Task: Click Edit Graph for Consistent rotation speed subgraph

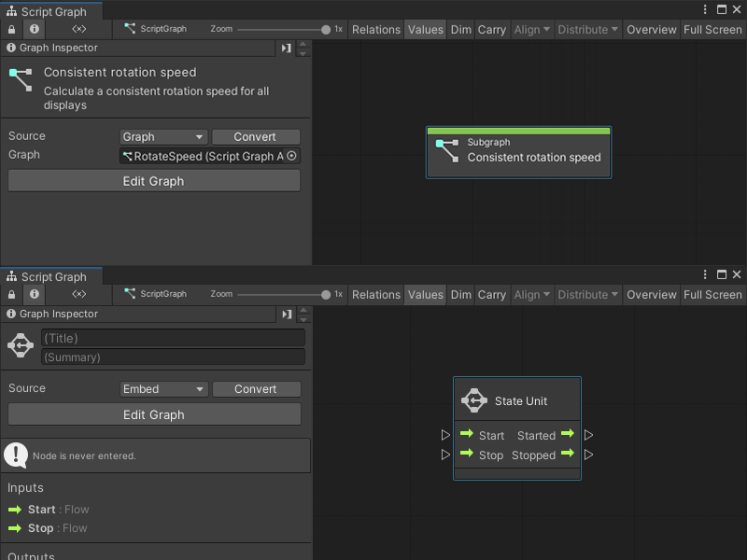Action: tap(154, 181)
